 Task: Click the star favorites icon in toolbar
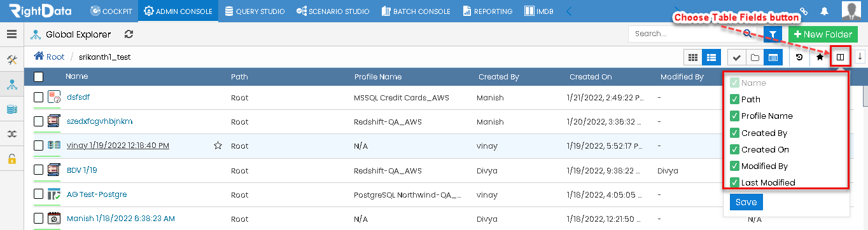click(x=820, y=57)
